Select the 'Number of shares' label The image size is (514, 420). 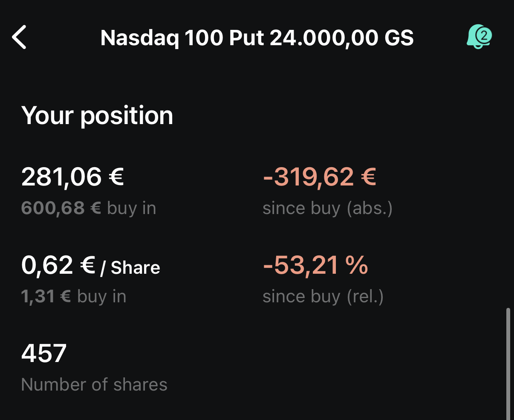coord(94,385)
